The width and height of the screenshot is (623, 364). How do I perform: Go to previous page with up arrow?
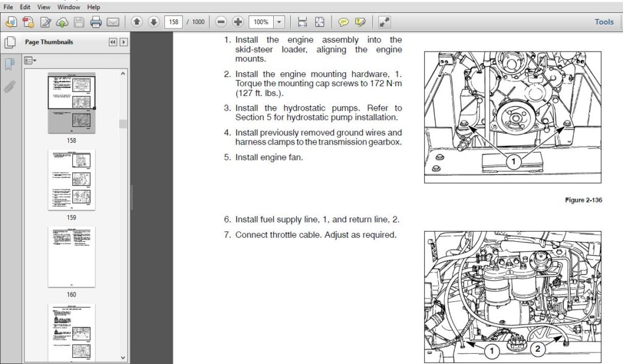click(137, 22)
